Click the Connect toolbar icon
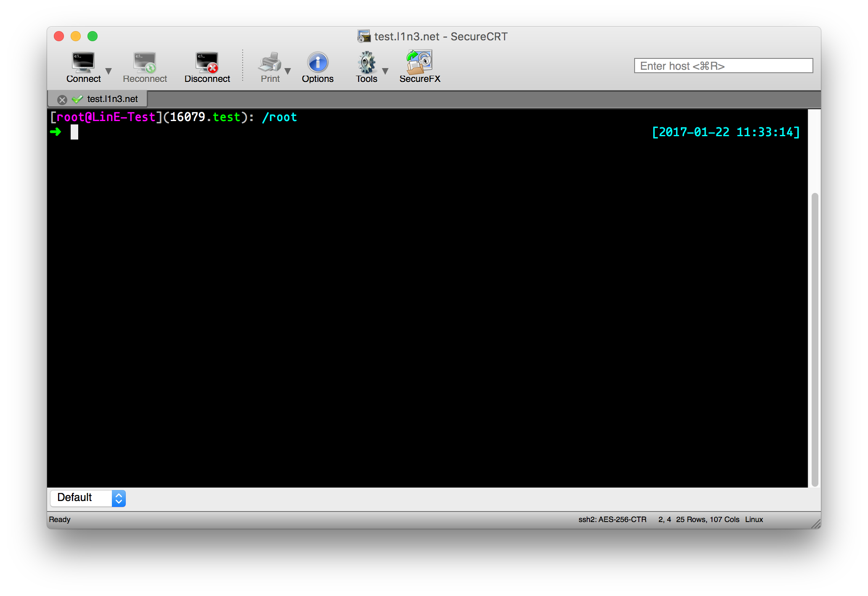Screen dimensions: 868x596 (83, 63)
